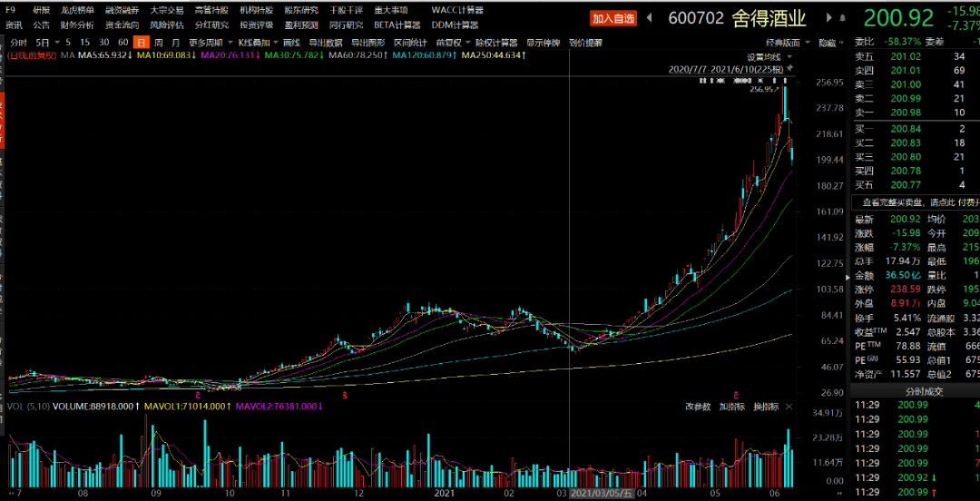The height and width of the screenshot is (501, 980).
Task: Open 盈利预测 menu
Action: click(301, 25)
